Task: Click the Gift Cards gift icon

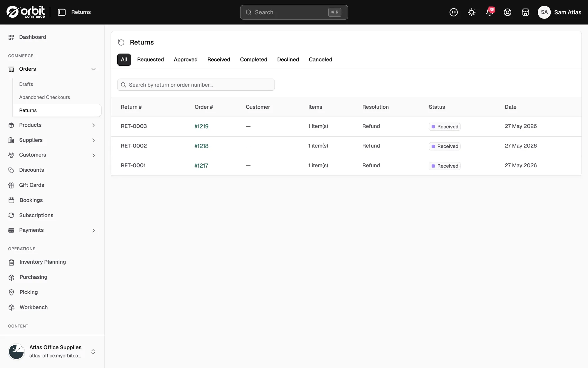Action: click(11, 185)
